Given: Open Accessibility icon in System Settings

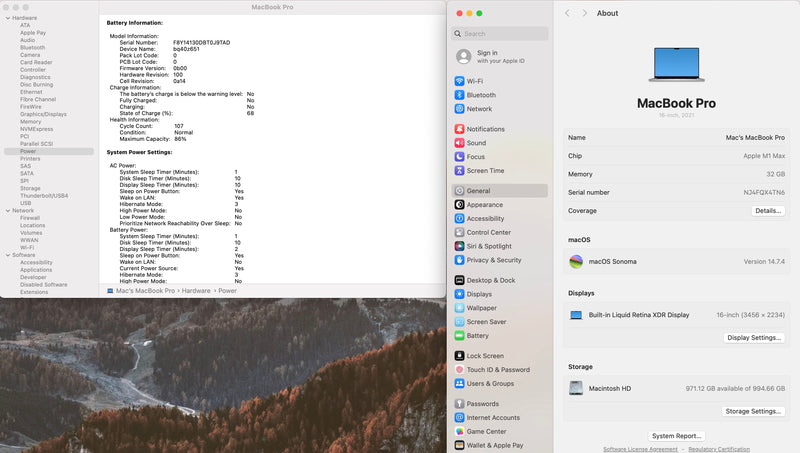Looking at the screenshot, I should pyautogui.click(x=459, y=218).
